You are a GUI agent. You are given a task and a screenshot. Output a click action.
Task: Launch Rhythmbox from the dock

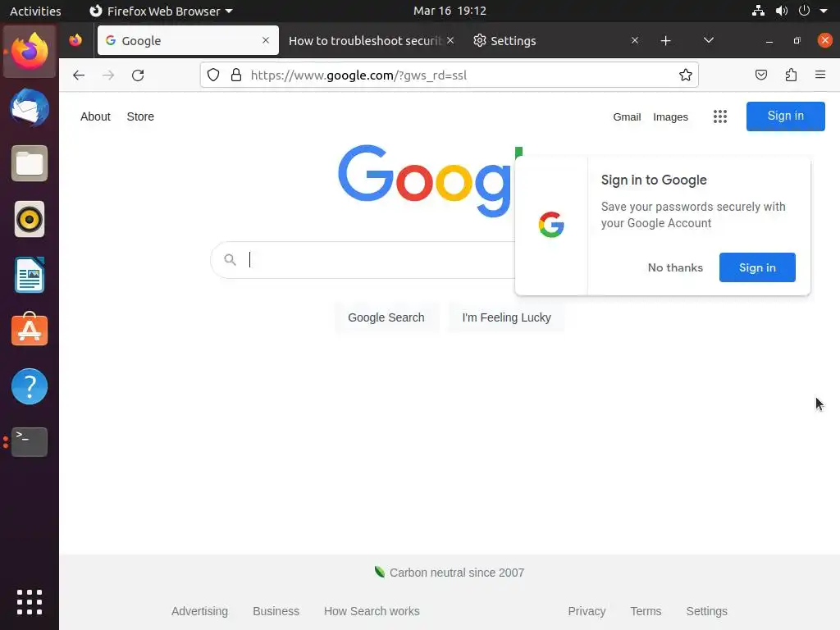coord(30,219)
